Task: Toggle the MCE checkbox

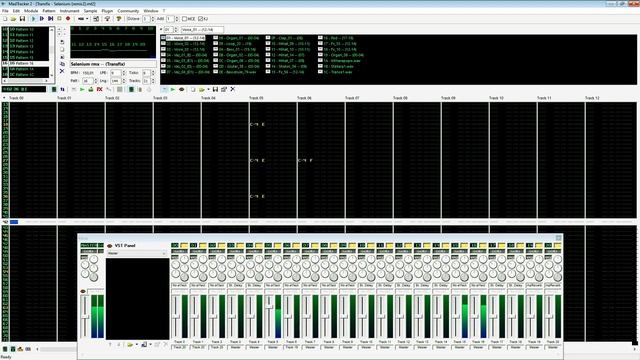Action: (x=184, y=19)
